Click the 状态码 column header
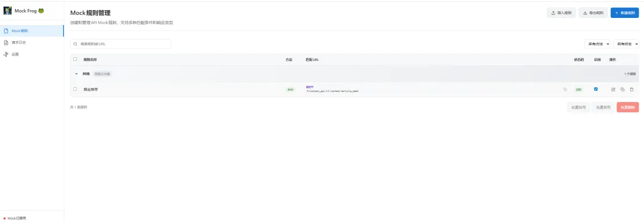The height and width of the screenshot is (222, 644). coord(578,60)
